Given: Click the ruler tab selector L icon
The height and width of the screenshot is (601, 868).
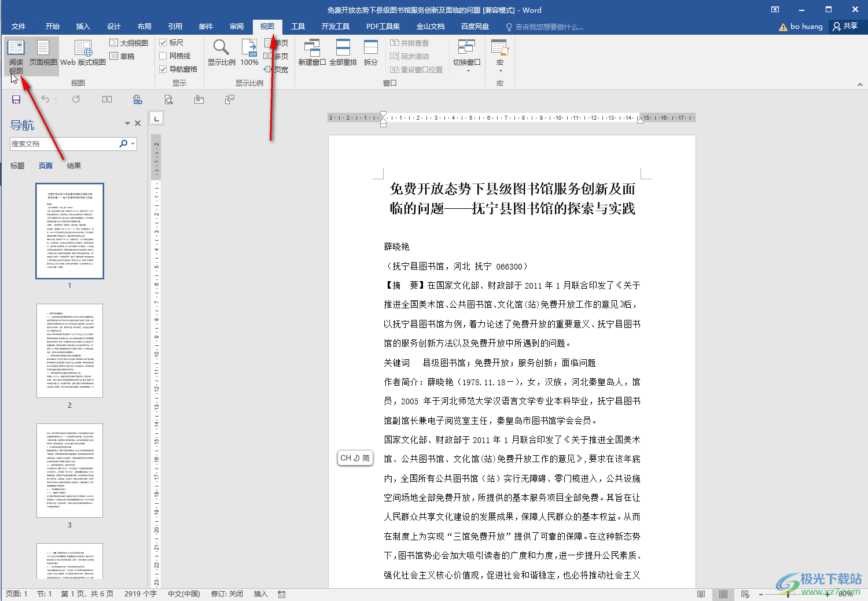Looking at the screenshot, I should point(156,119).
